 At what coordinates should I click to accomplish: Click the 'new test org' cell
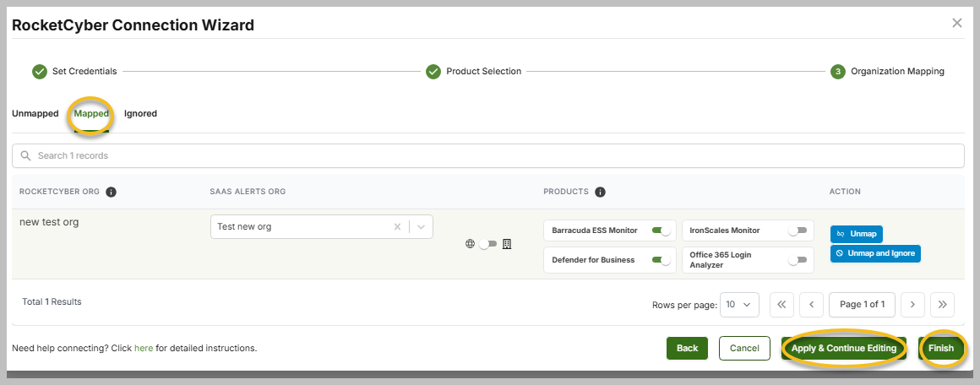(x=49, y=222)
